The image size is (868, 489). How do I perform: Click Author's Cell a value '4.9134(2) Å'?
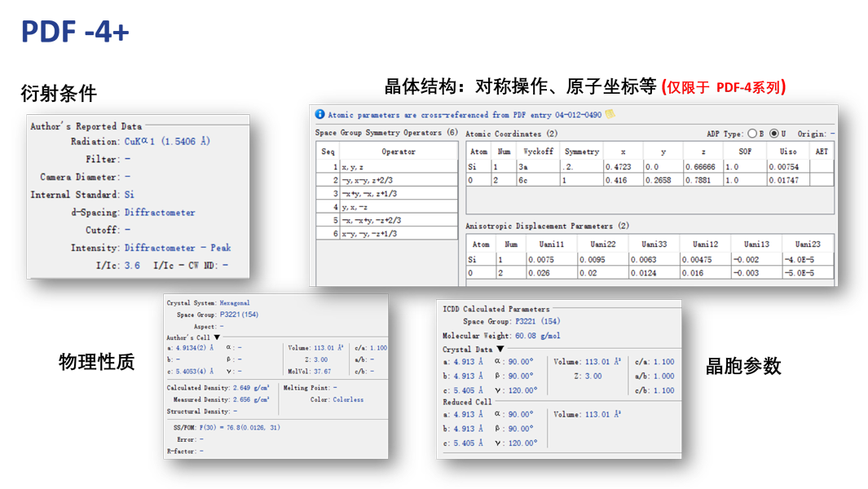(194, 348)
